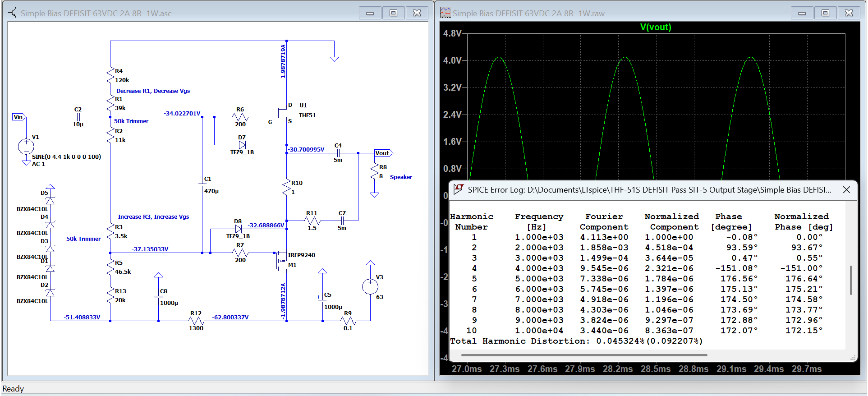Click the -30.700995V node voltage label

306,149
